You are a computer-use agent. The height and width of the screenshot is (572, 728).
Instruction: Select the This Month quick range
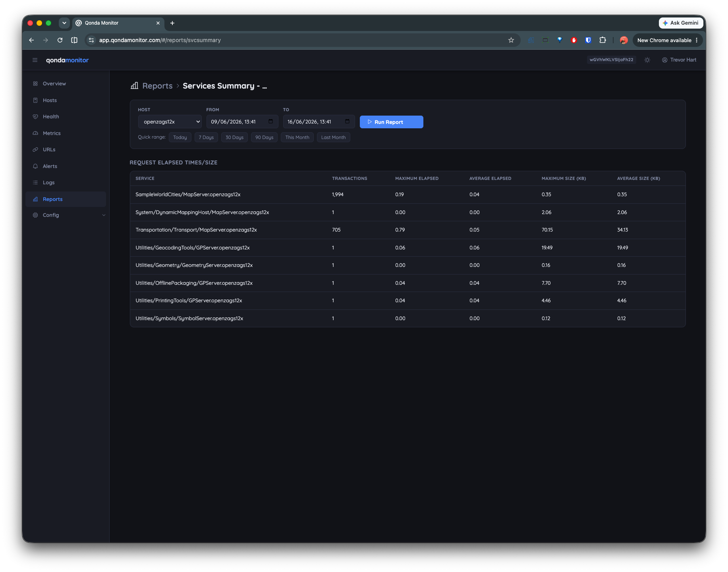297,137
